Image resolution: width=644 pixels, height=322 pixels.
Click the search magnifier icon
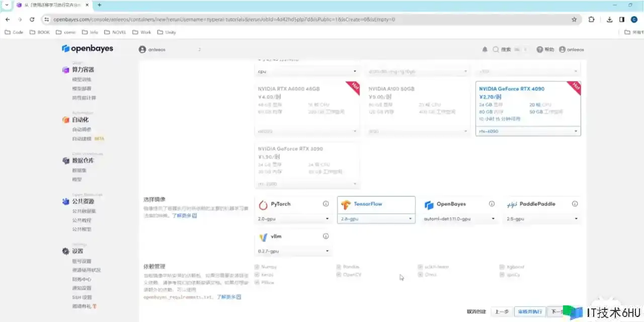click(496, 49)
